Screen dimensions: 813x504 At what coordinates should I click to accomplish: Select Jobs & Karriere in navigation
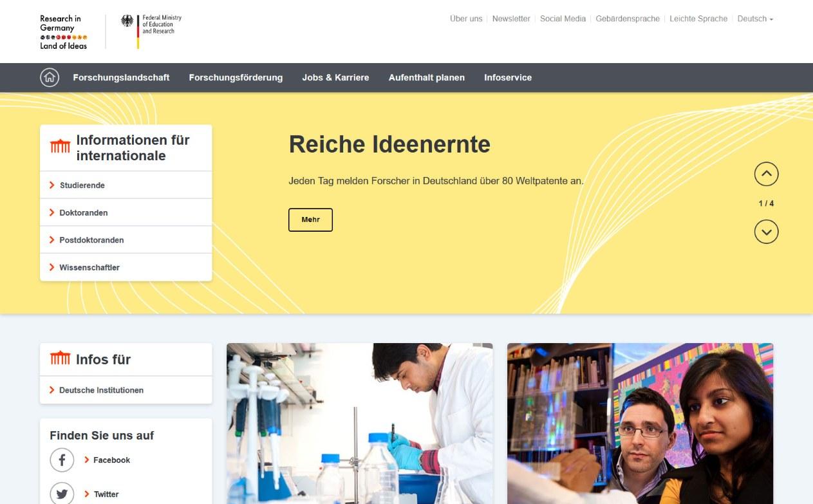coord(335,77)
